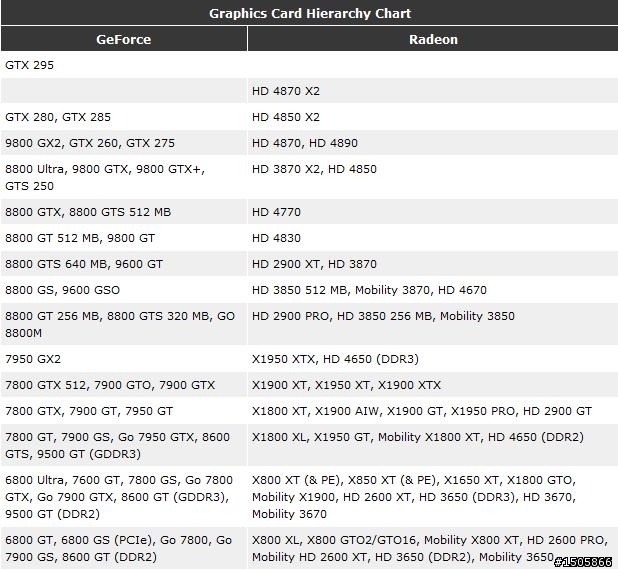The width and height of the screenshot is (618, 570).
Task: Click the HD 2900 PRO, Mobility 3850 cell
Action: coord(433,324)
